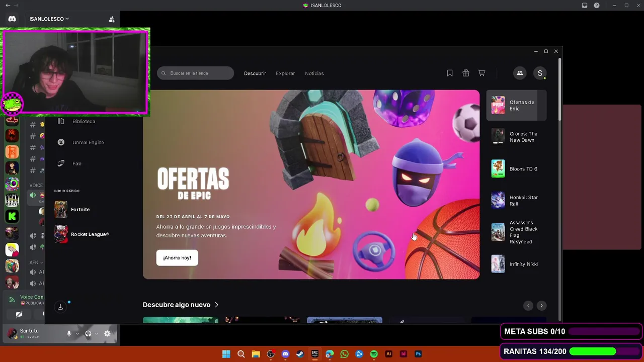
Task: Open Biblioteca in the Epic sidebar
Action: click(84, 121)
